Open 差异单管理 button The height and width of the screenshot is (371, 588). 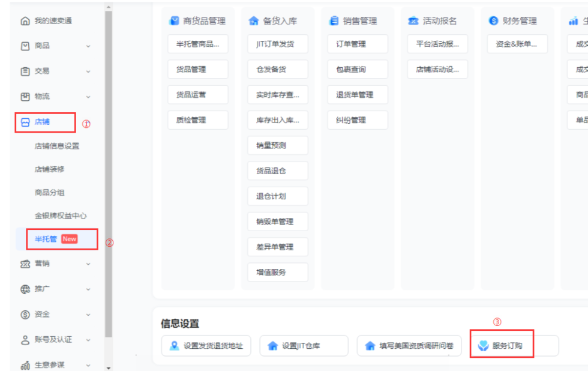click(x=277, y=247)
